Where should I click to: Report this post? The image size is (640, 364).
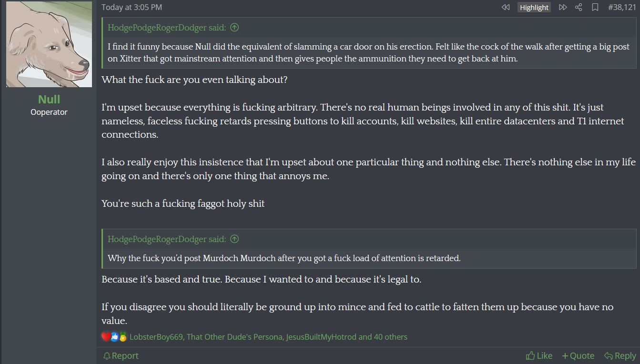click(121, 355)
